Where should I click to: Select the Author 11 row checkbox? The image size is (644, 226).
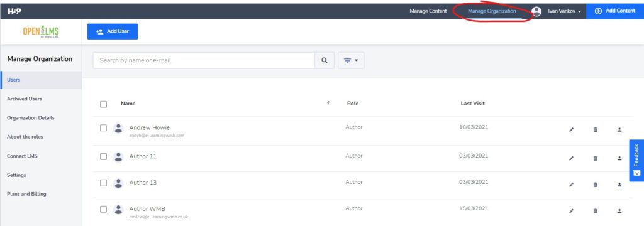click(104, 157)
